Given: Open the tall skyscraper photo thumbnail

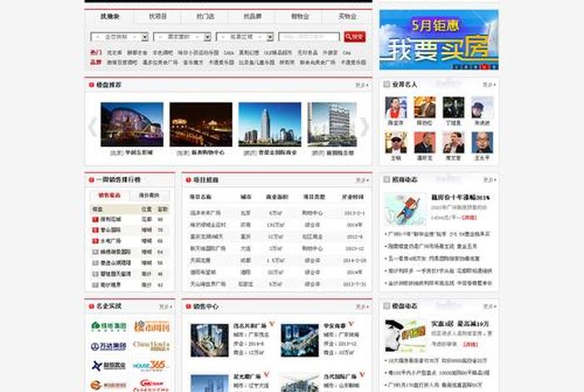Looking at the screenshot, I should (x=269, y=124).
